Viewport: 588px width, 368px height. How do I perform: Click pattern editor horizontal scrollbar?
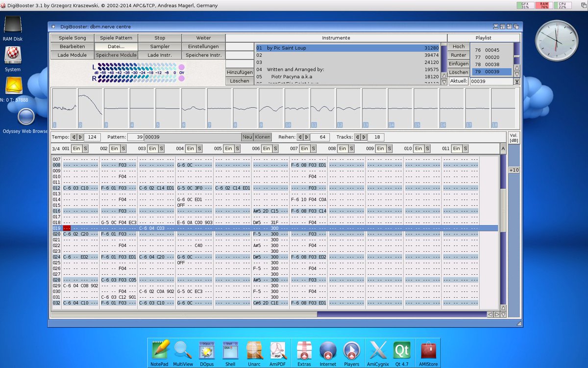[269, 314]
